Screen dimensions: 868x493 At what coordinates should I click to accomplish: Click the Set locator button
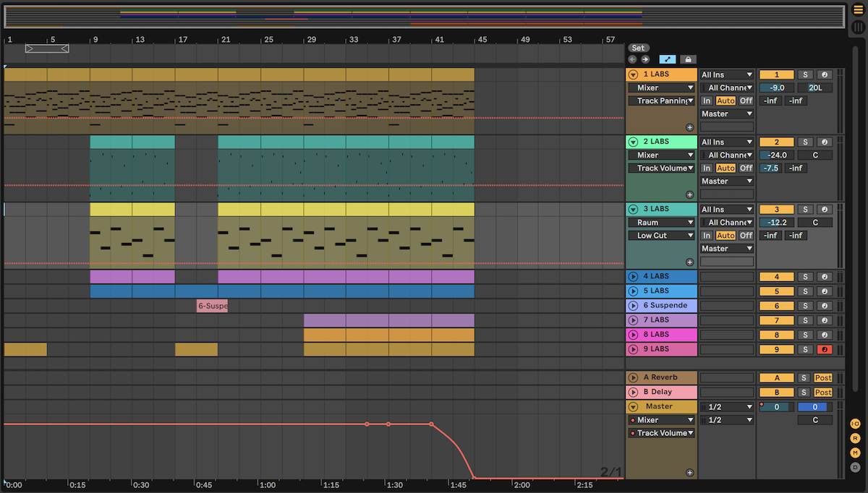pyautogui.click(x=638, y=48)
